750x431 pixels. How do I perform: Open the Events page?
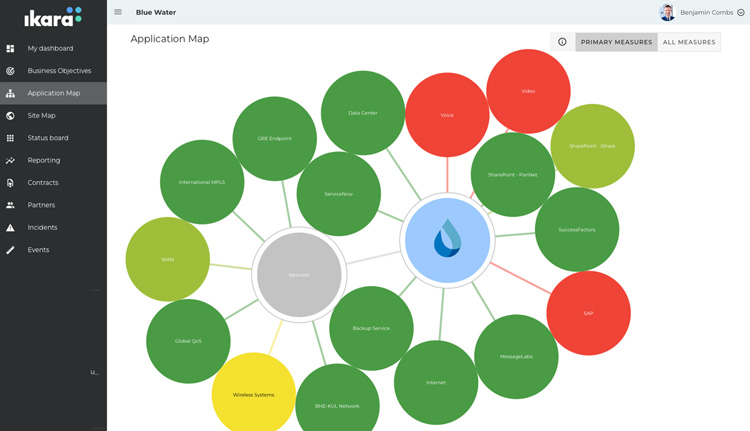pos(54,250)
